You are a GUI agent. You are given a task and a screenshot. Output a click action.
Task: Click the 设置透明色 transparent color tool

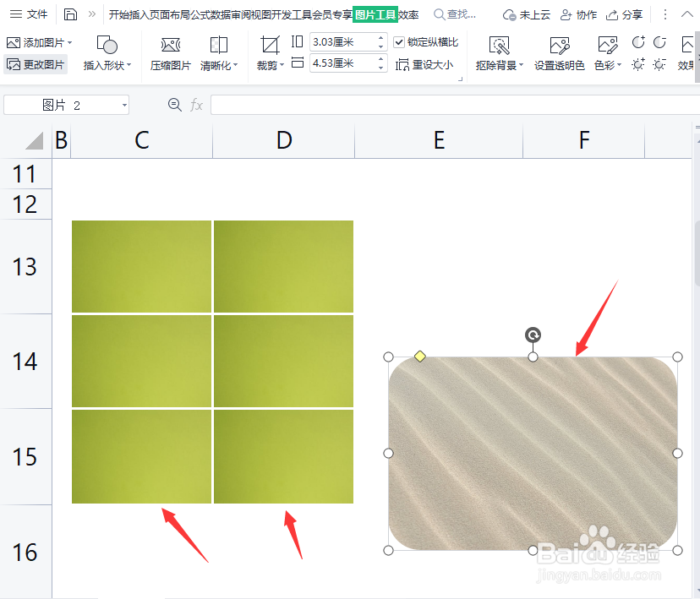[x=560, y=54]
